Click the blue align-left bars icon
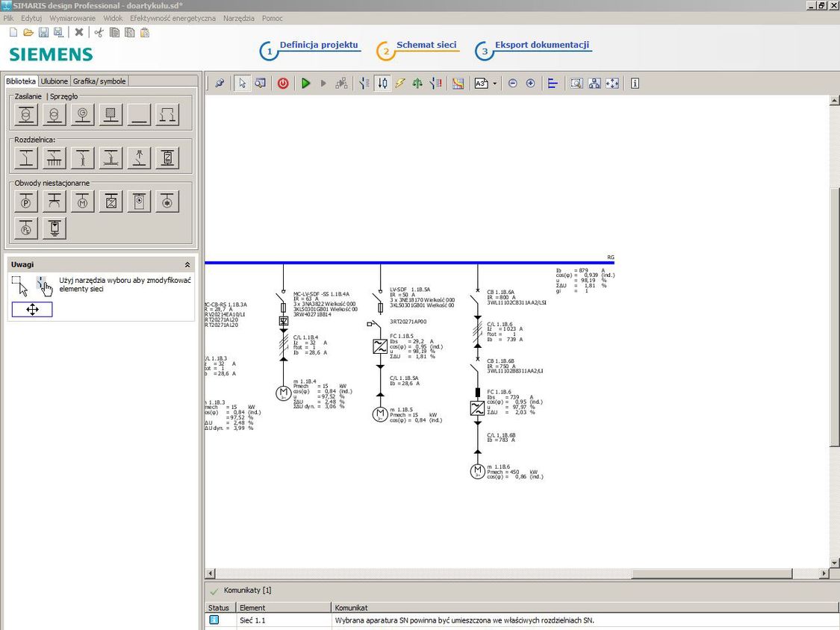 coord(553,83)
